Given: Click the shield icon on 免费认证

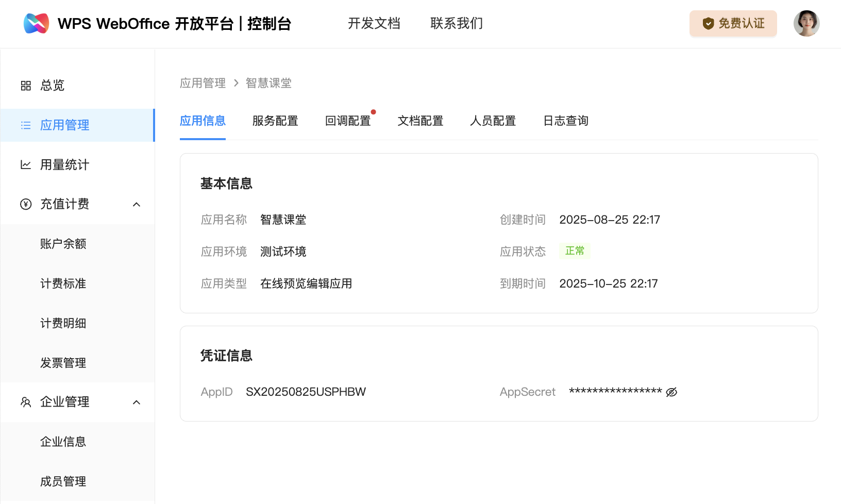Looking at the screenshot, I should (708, 24).
